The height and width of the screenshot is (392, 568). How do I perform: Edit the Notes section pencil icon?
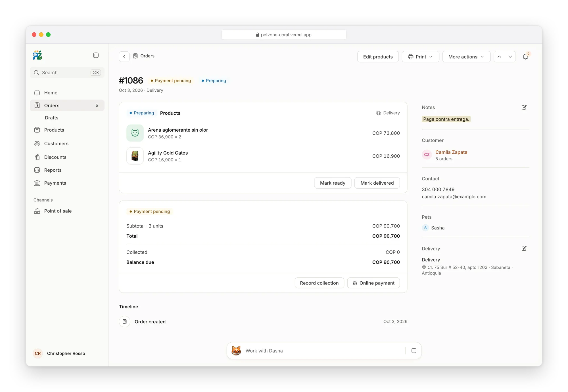click(524, 107)
